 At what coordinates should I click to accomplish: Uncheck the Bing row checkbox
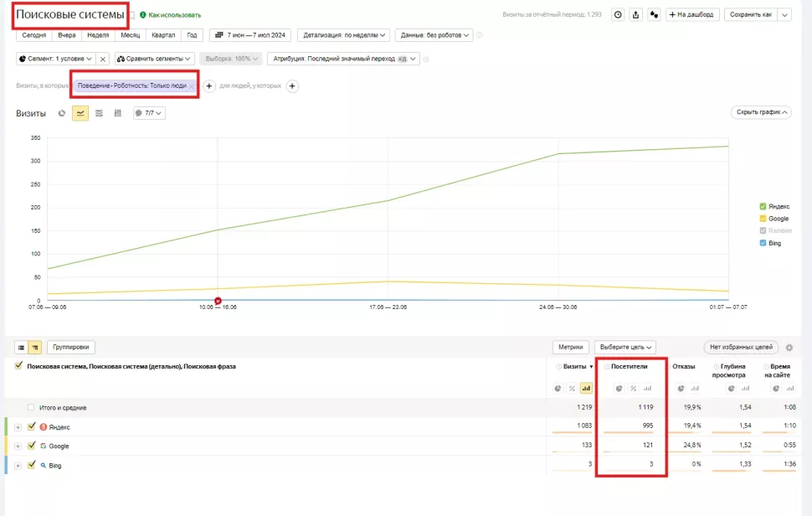pyautogui.click(x=32, y=465)
